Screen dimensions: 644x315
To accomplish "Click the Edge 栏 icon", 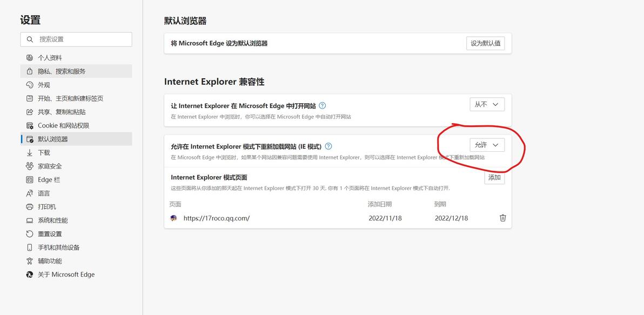I will [x=30, y=180].
